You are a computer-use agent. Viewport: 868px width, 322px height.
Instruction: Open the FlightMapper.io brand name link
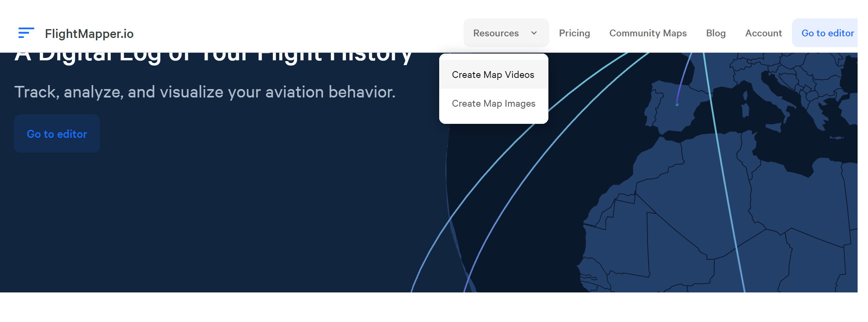pyautogui.click(x=89, y=34)
